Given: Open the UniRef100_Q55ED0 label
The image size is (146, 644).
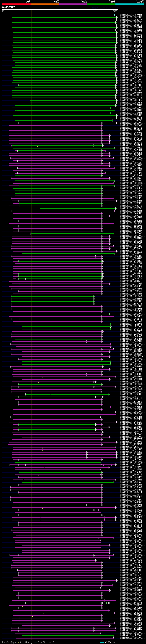Looking at the screenshot, I should click(131, 180).
